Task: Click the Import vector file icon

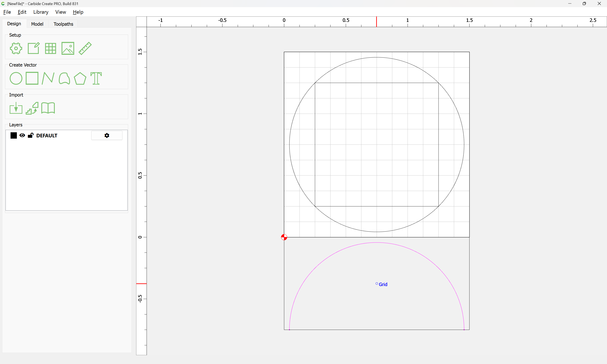Action: (16, 108)
